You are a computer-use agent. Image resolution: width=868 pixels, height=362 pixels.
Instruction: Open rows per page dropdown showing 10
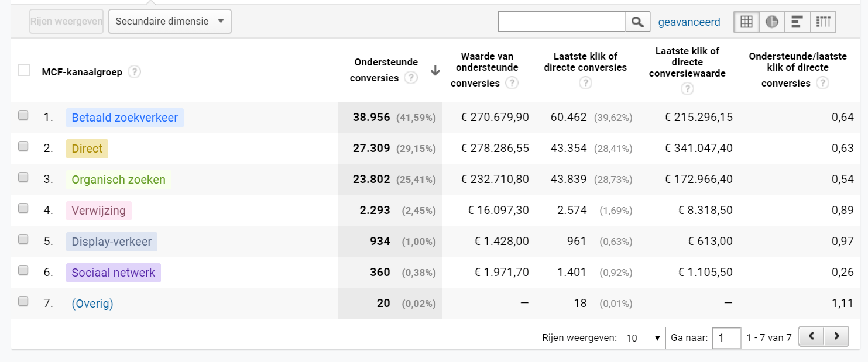[643, 338]
